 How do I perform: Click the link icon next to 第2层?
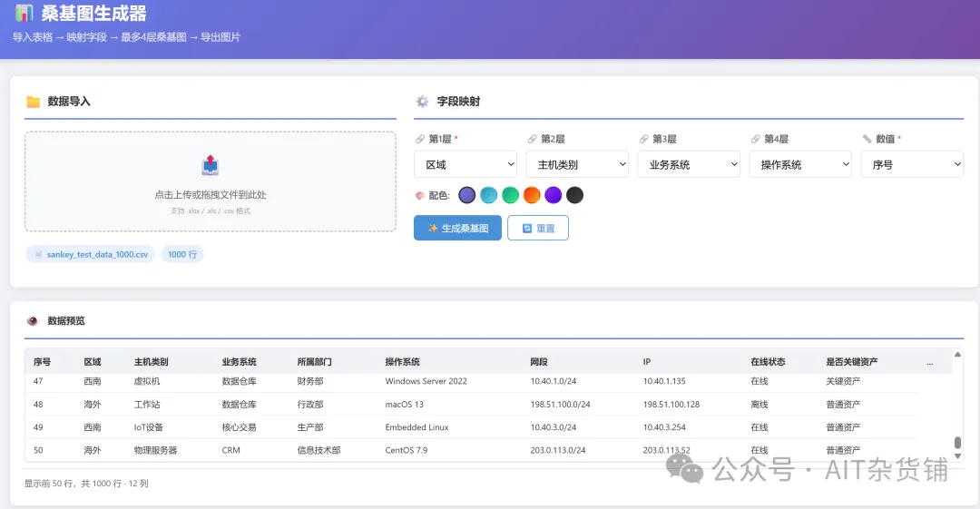[x=532, y=139]
